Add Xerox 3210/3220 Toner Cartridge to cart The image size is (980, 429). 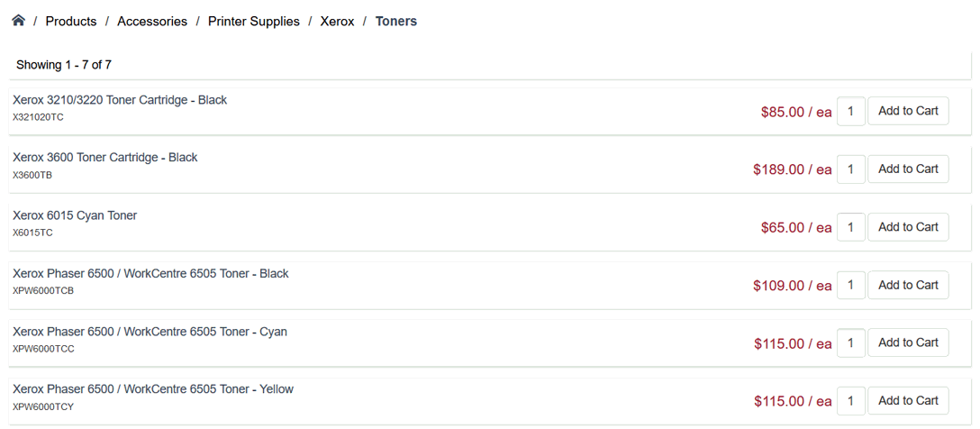908,111
